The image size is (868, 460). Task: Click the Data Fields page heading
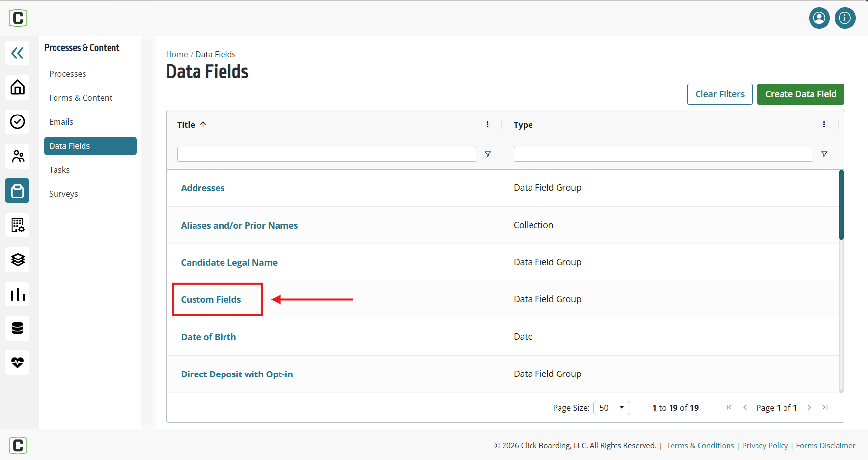[207, 72]
